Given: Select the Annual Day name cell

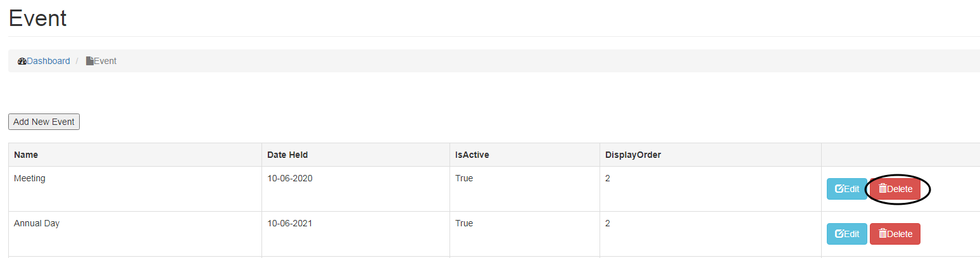Looking at the screenshot, I should pos(37,224).
